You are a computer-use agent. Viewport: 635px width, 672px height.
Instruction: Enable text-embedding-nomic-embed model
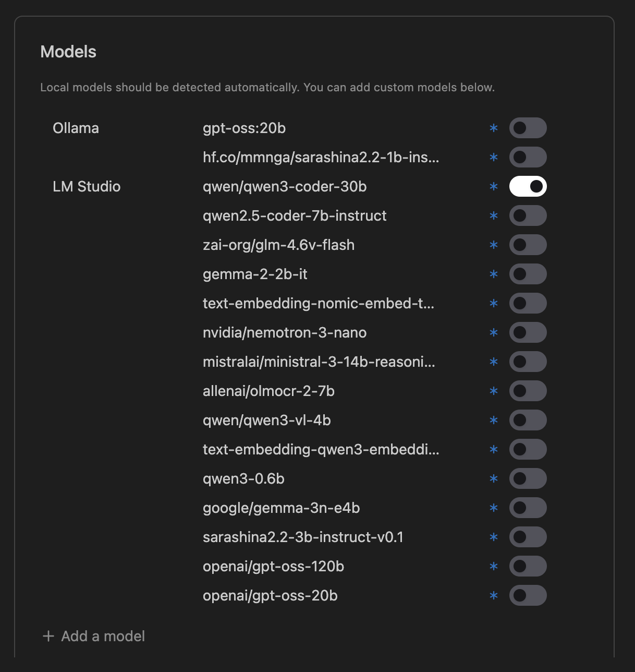coord(528,303)
